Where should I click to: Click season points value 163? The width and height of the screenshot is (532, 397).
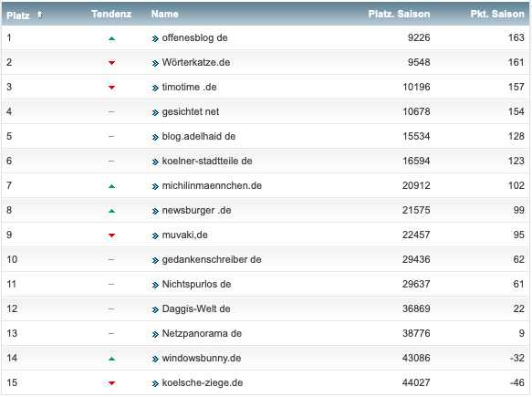tap(516, 37)
